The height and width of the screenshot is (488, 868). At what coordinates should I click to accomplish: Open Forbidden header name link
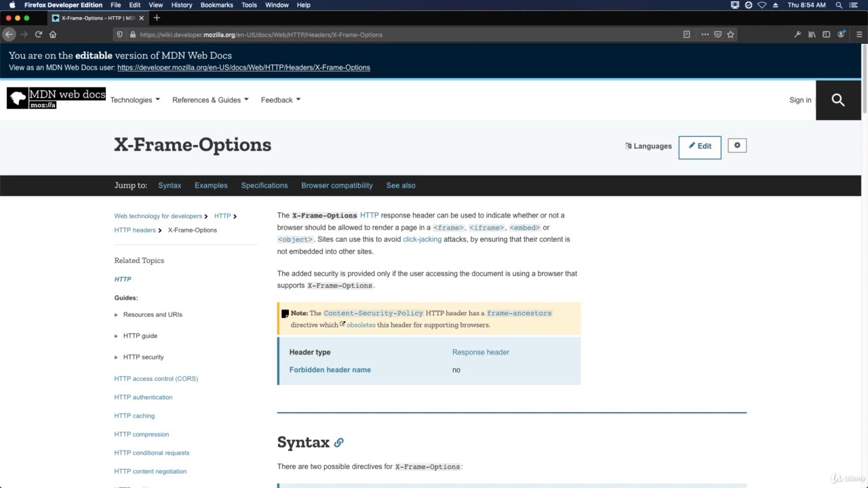330,370
